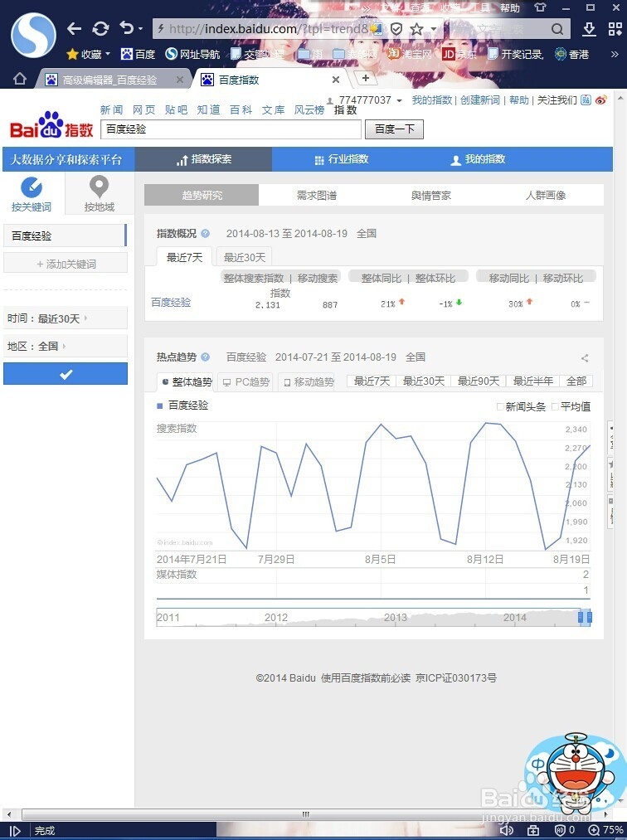Image resolution: width=627 pixels, height=840 pixels.
Task: Click the 按关键词 checkmark icon
Action: coord(32,187)
